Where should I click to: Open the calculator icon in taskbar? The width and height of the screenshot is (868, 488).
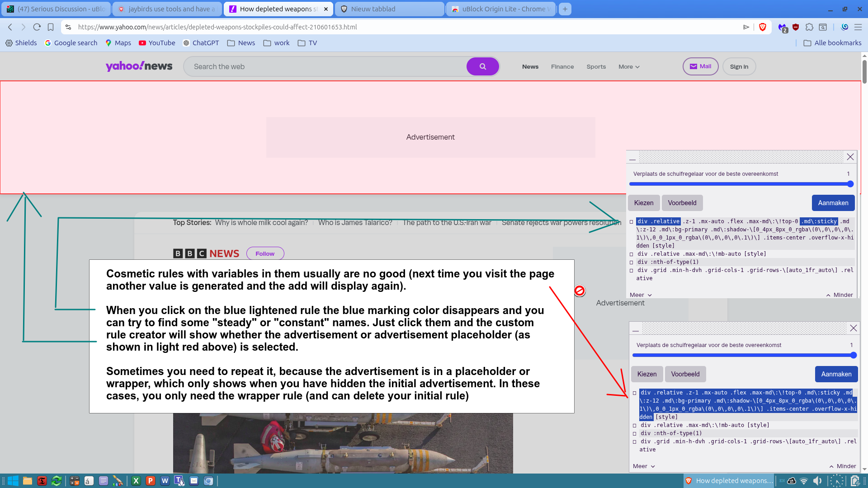point(75,481)
